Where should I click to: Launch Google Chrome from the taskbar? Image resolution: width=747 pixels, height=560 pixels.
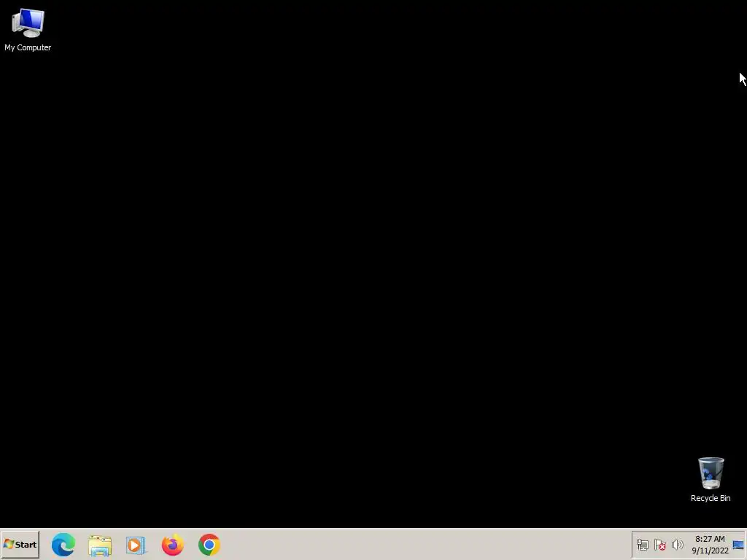[209, 545]
